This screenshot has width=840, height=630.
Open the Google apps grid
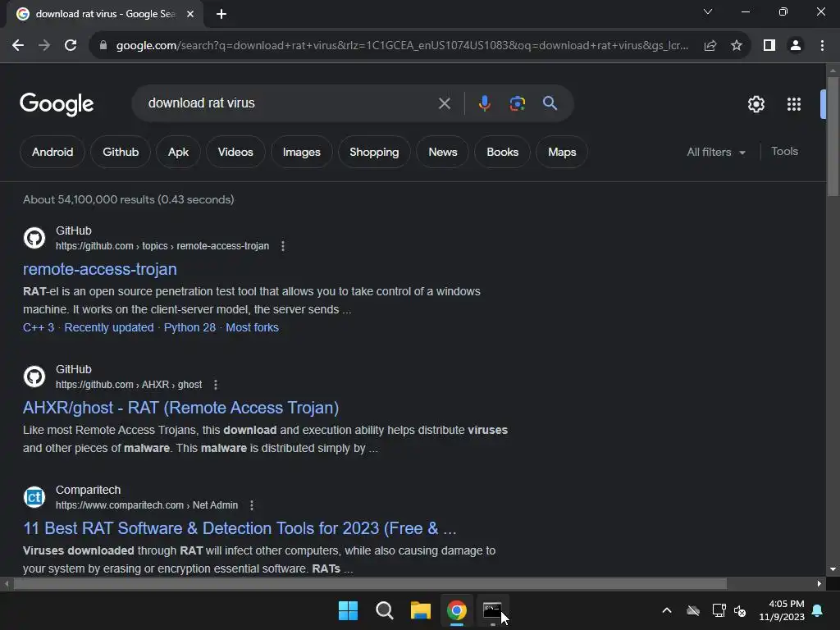794,104
